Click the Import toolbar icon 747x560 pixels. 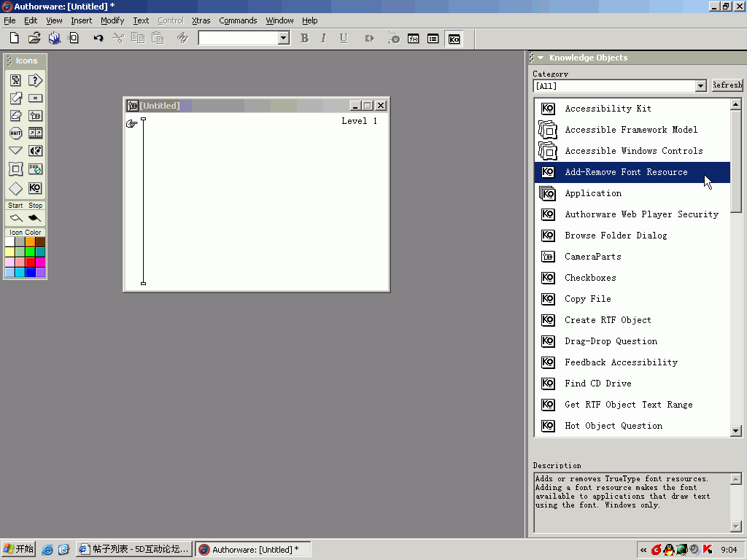tap(74, 38)
